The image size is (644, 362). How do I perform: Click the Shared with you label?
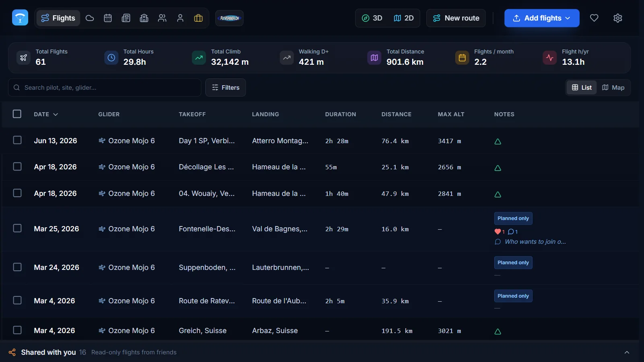48,352
